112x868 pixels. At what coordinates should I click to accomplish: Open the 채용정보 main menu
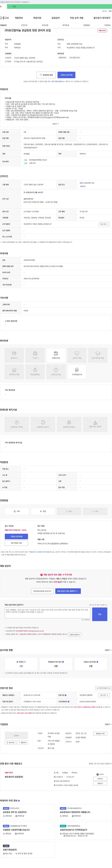(x=19, y=18)
